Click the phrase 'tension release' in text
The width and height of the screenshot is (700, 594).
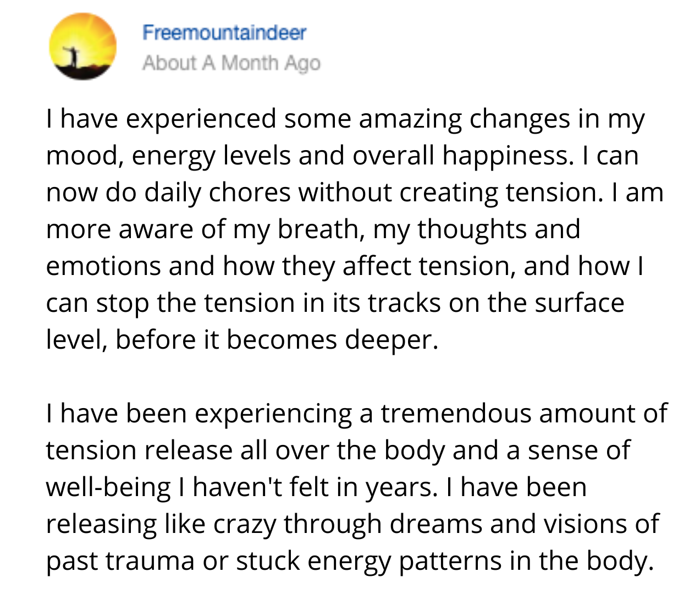tap(139, 450)
